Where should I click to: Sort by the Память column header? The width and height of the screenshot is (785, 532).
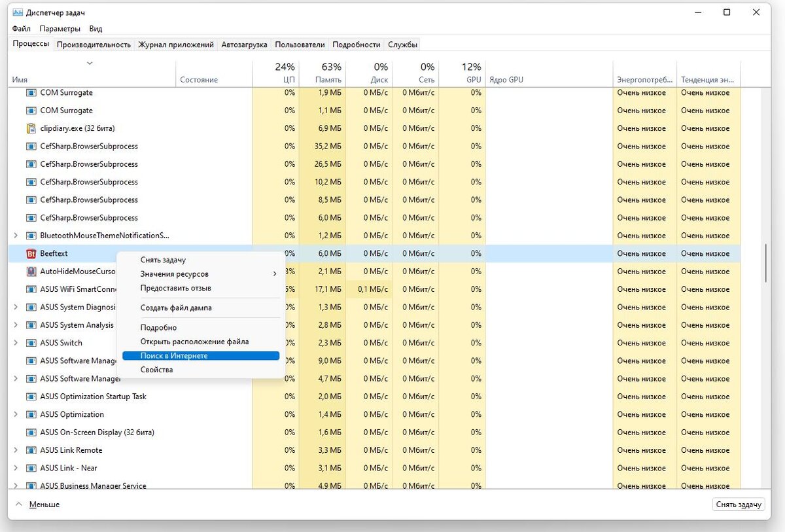point(323,73)
